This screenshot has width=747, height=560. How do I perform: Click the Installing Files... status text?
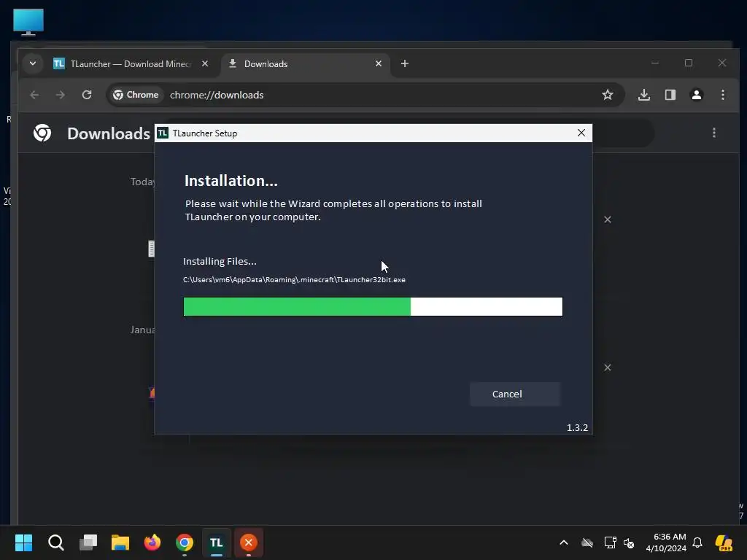(x=220, y=262)
